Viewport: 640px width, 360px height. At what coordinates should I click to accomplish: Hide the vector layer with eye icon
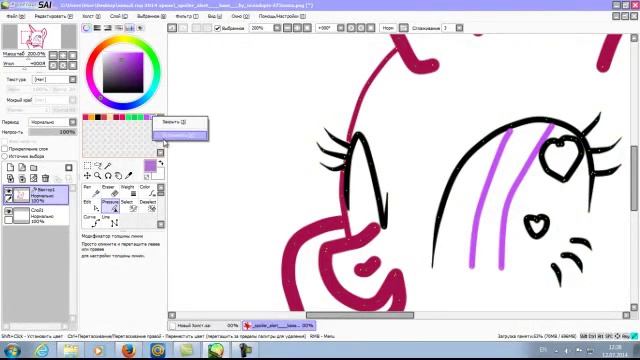pos(8,191)
